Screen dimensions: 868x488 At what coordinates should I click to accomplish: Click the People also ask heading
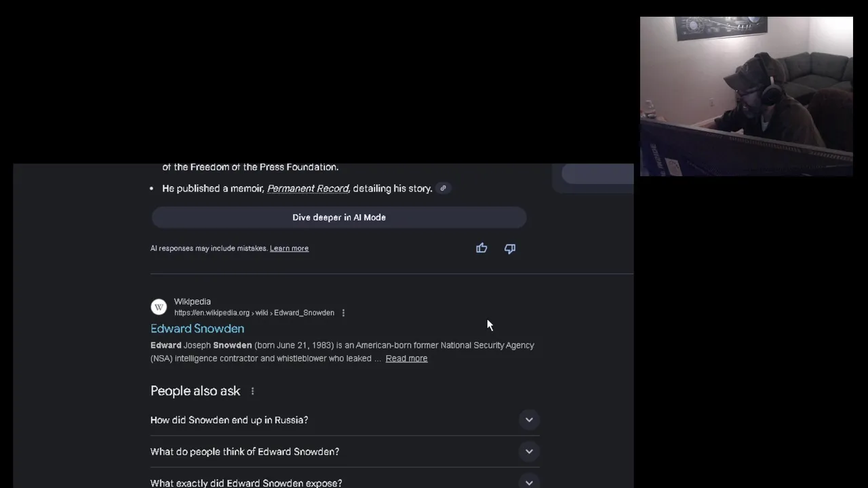point(195,391)
